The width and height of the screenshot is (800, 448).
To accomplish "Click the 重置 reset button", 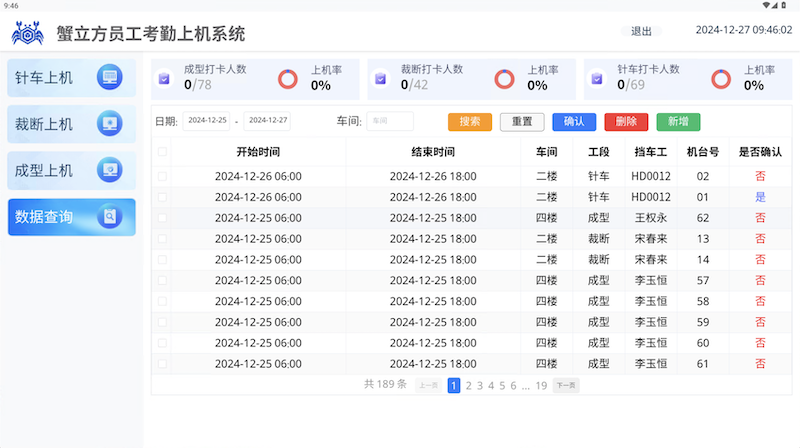I will pos(522,122).
